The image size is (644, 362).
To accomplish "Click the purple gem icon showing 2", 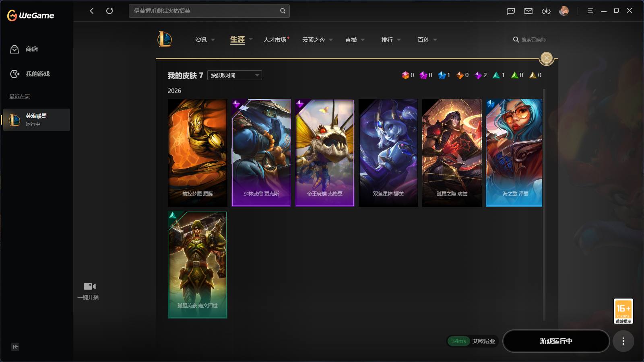I will point(478,75).
